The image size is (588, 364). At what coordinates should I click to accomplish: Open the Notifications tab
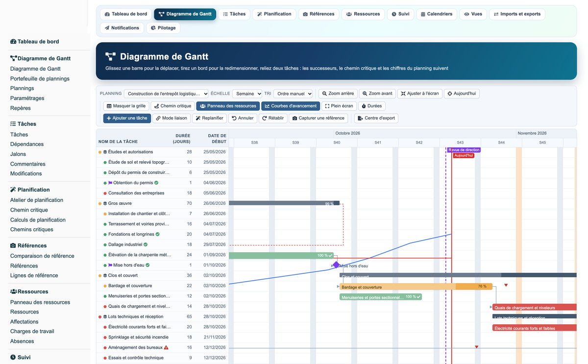(122, 28)
